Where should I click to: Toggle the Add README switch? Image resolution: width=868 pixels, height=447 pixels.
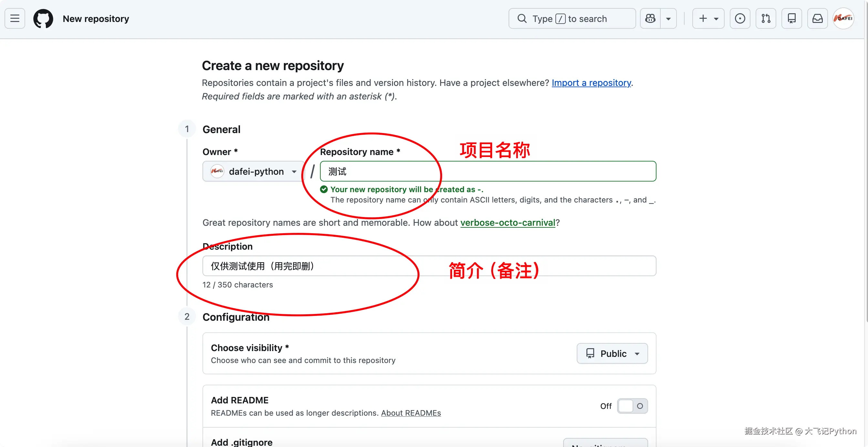point(632,406)
